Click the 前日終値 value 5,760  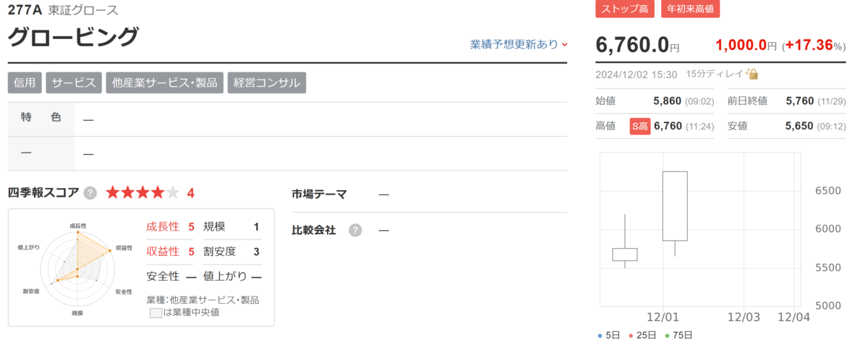[799, 102]
